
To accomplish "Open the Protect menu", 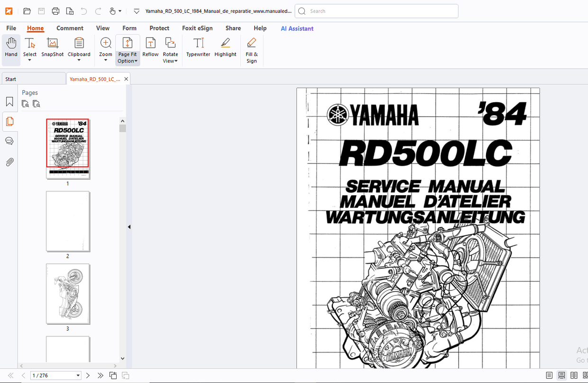I will click(x=159, y=28).
